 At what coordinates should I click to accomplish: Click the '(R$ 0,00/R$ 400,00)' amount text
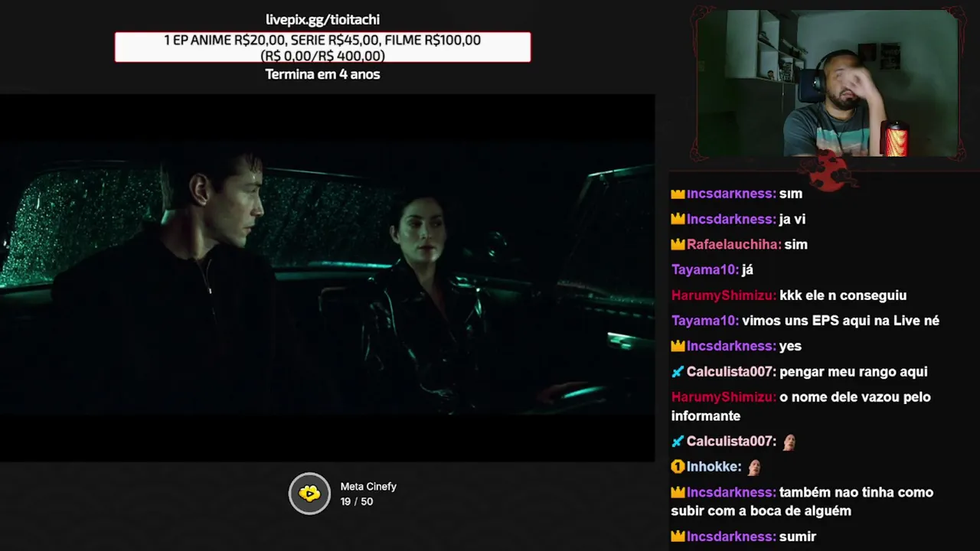pos(322,56)
